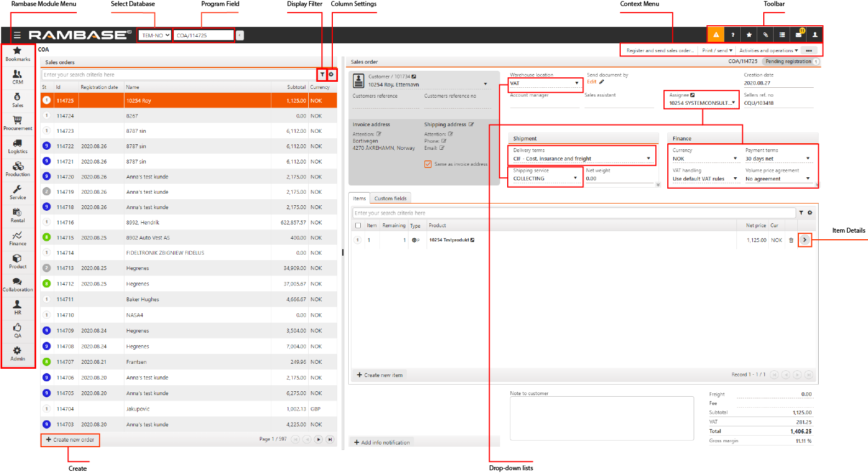This screenshot has width=868, height=473.
Task: Click the filter funnel icon in the Items grid
Action: pyautogui.click(x=801, y=213)
